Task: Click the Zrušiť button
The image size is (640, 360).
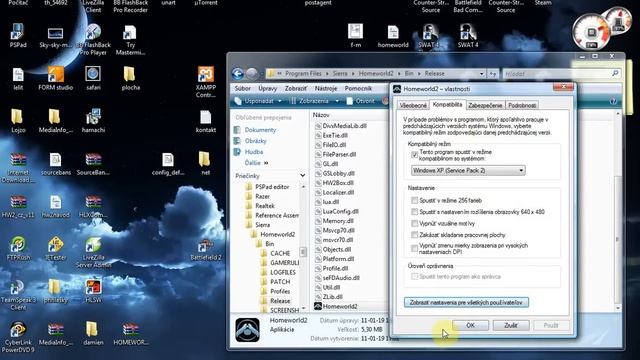Action: (x=511, y=325)
